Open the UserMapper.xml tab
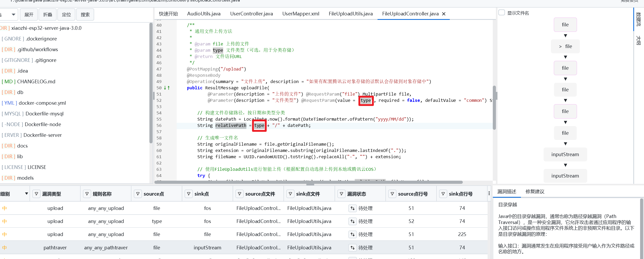Screen dimensions: 644x259 pos(301,14)
